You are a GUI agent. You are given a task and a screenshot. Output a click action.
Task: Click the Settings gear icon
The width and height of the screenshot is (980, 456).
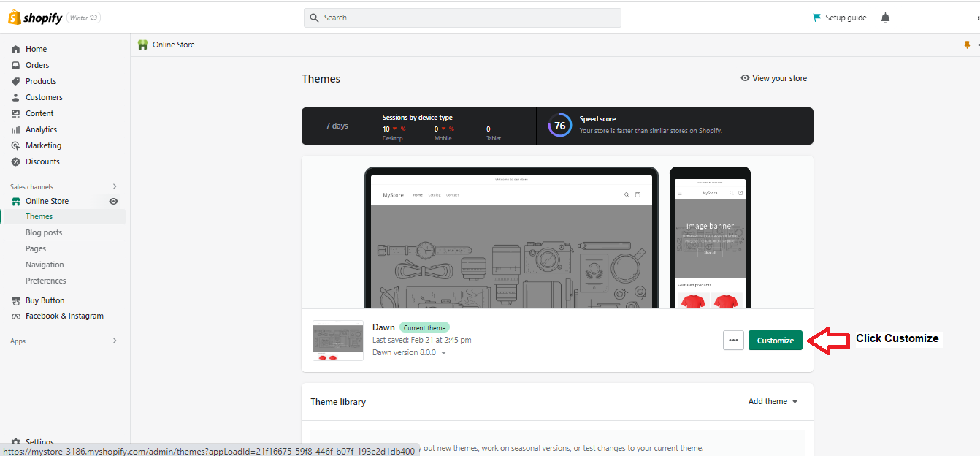tap(16, 442)
